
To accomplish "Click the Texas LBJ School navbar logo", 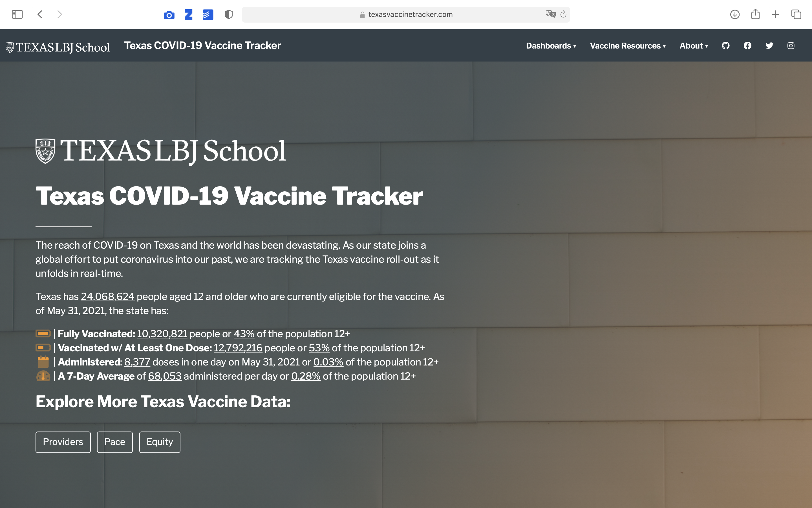I will pos(58,47).
